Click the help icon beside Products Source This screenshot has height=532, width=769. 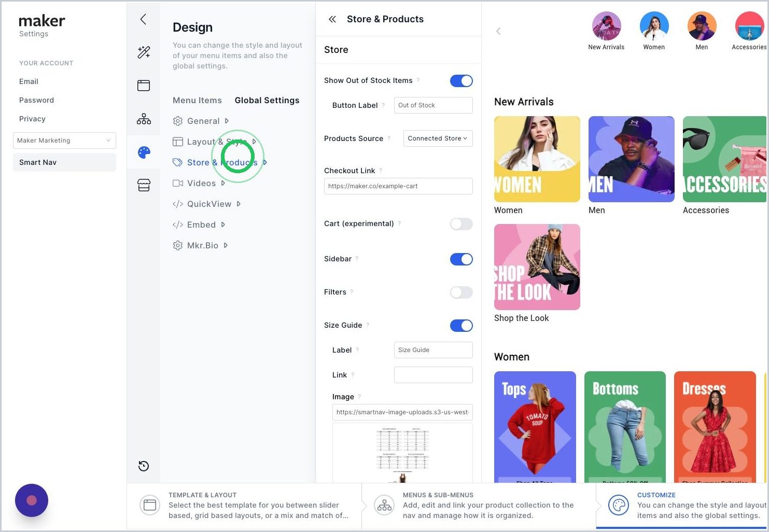pyautogui.click(x=389, y=138)
